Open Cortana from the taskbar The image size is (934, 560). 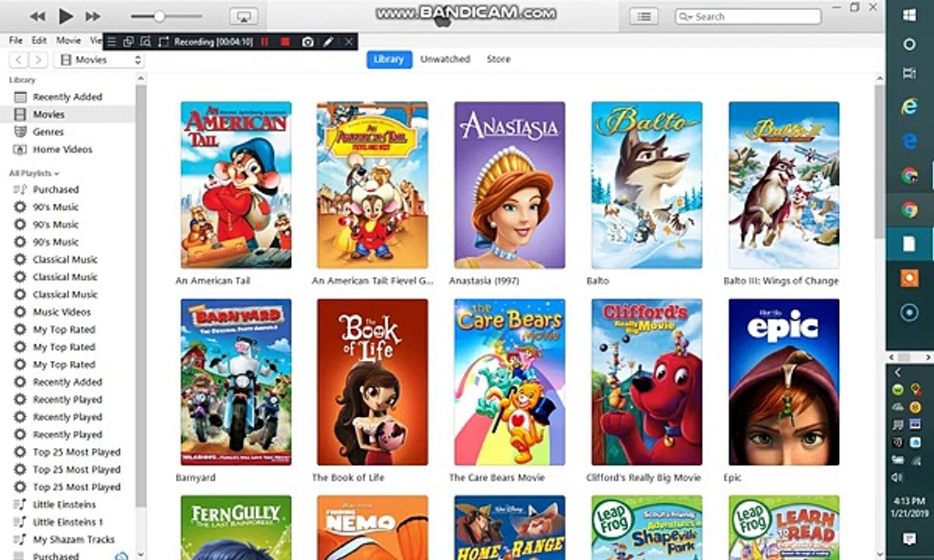[x=909, y=44]
